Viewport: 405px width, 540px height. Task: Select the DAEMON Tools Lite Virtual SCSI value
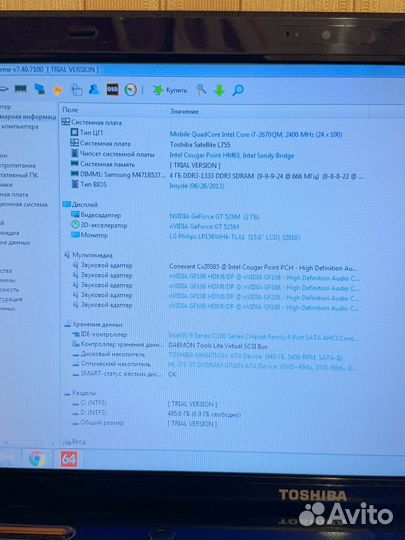coord(218,346)
